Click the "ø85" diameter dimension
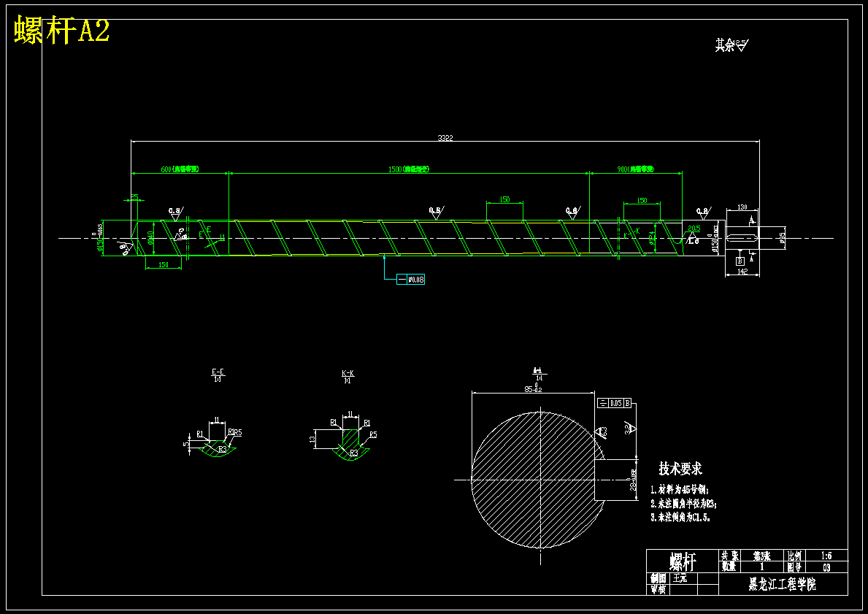Viewport: 868px width, 614px height. click(x=782, y=238)
